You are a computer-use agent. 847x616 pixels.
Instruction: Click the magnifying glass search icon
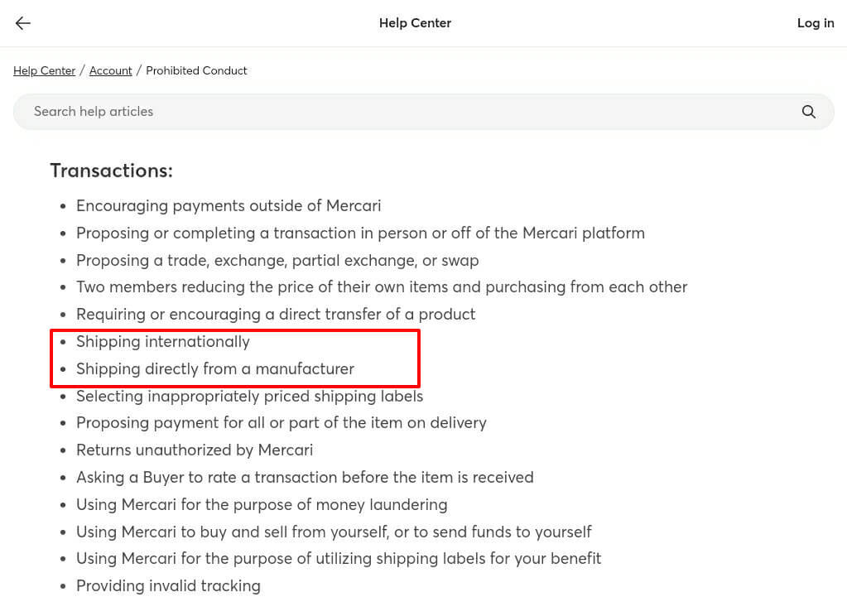pos(808,111)
